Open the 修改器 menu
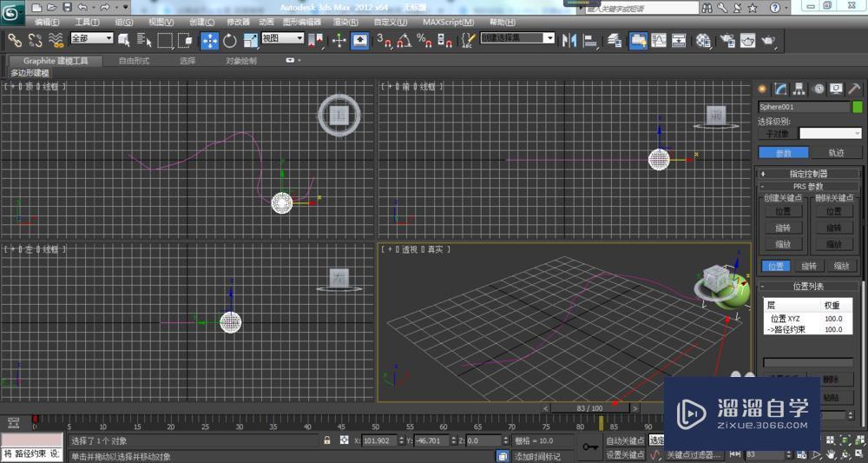 click(x=238, y=23)
